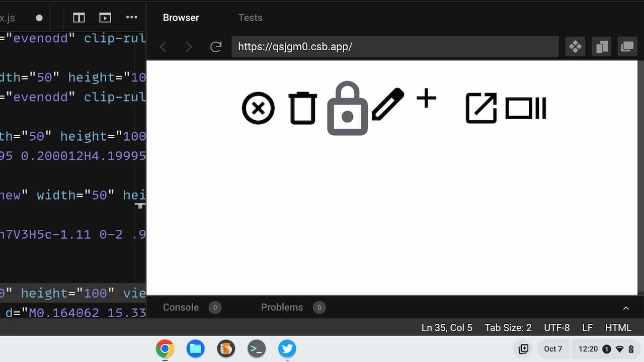Viewport: 644px width, 362px height.
Task: Open the holding space tray icon
Action: click(x=524, y=349)
